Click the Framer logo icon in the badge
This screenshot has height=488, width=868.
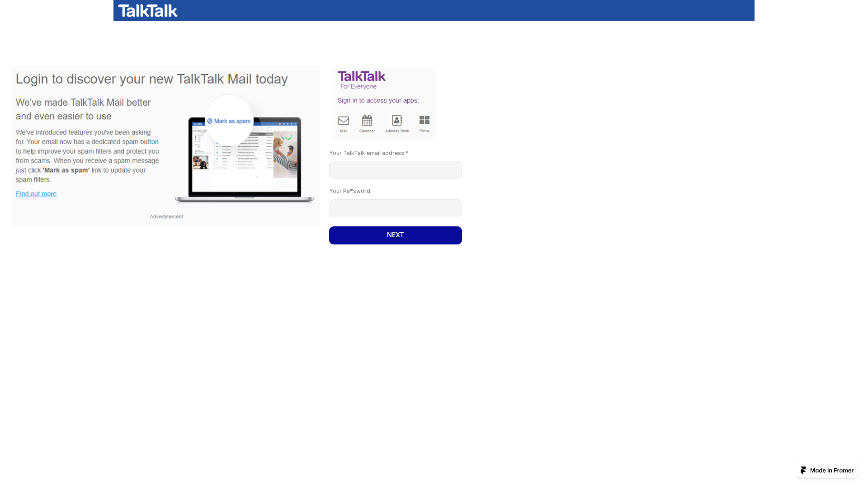[x=803, y=470]
